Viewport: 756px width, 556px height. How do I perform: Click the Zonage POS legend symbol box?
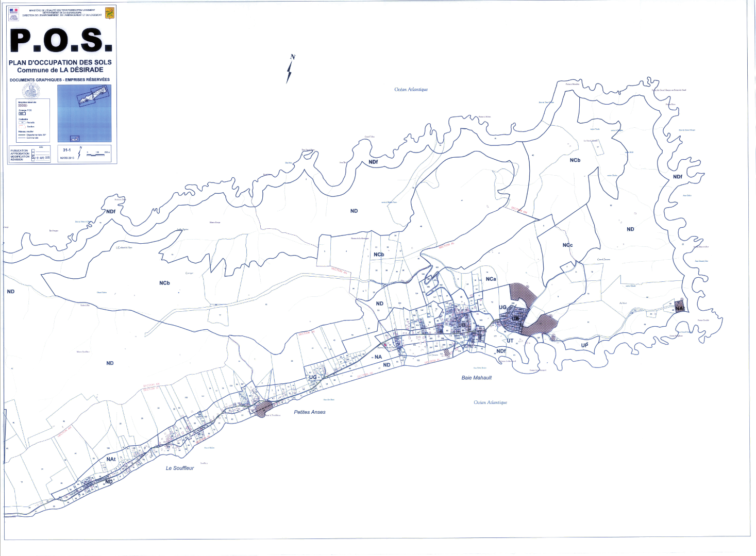(22, 113)
